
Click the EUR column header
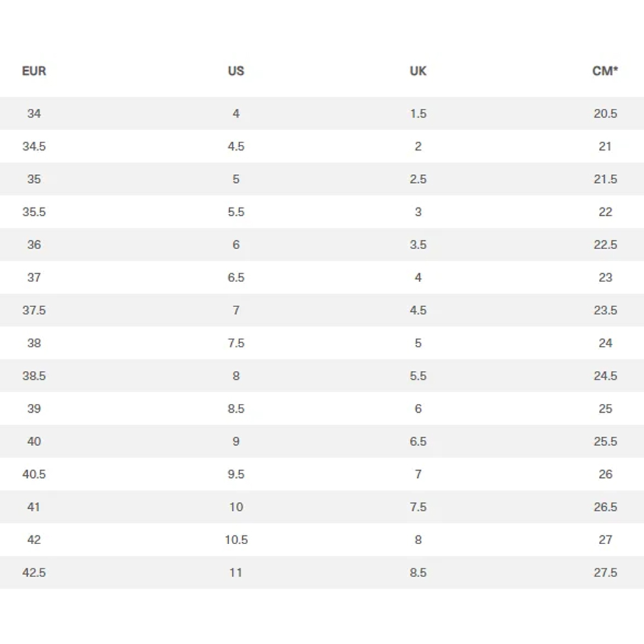tap(34, 71)
